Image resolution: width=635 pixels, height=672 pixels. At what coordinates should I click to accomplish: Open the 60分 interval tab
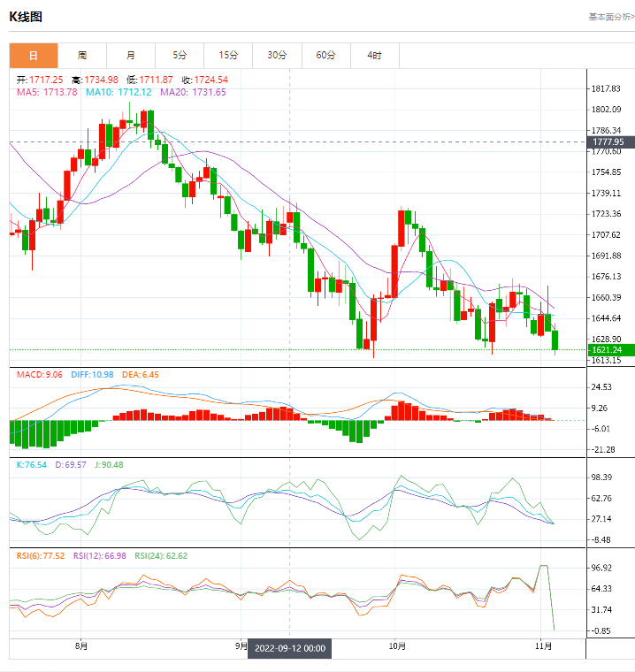tap(325, 56)
